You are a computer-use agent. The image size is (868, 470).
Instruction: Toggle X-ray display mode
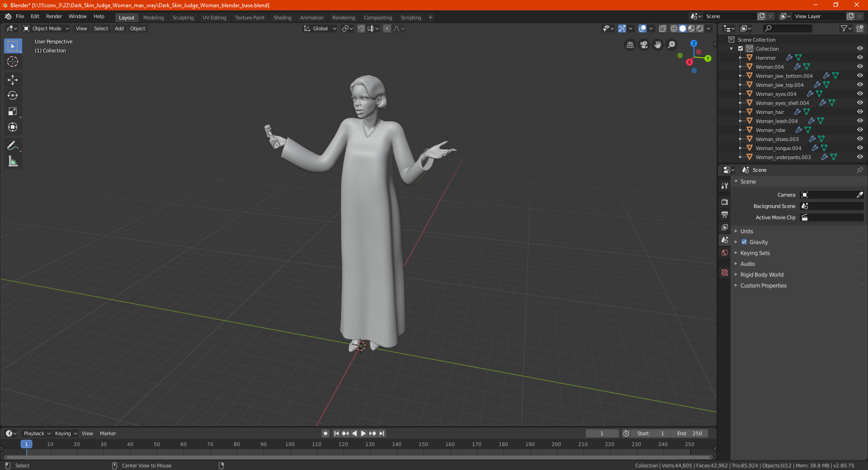662,28
